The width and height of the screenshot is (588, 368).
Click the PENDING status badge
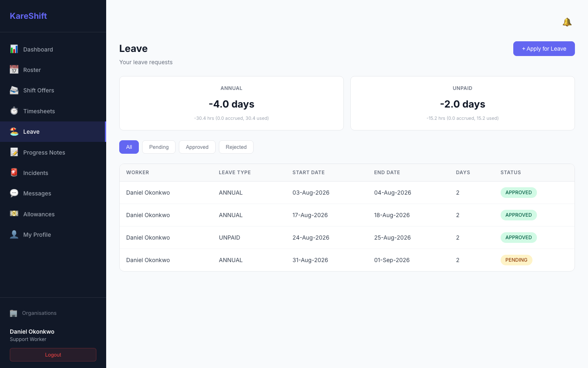coord(516,260)
